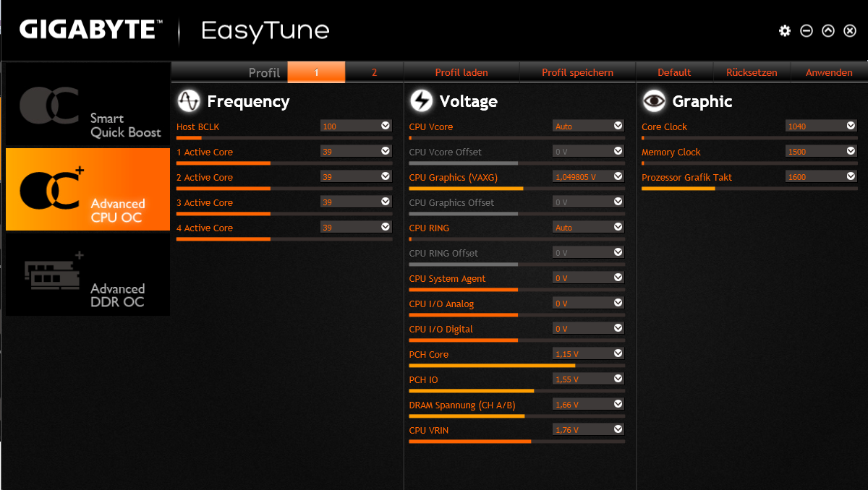Minimize EasyTune with the minus icon
Viewport: 868px width, 490px height.
pos(807,31)
